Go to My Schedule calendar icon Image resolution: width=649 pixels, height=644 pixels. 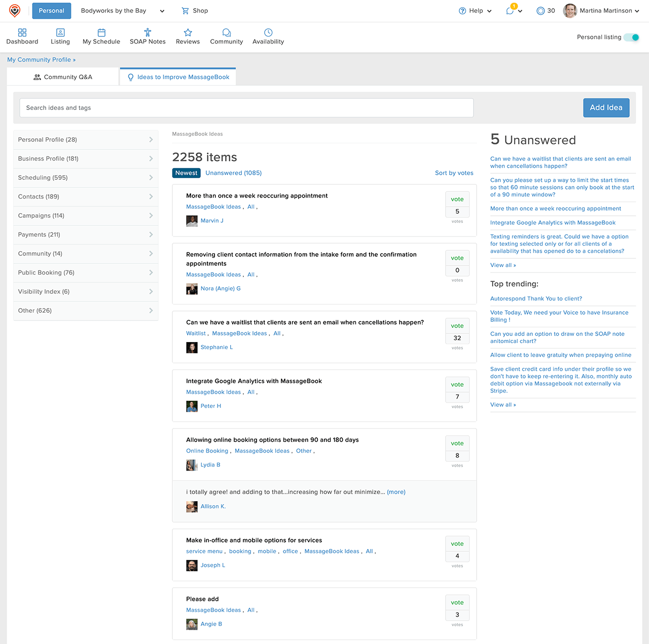(101, 32)
